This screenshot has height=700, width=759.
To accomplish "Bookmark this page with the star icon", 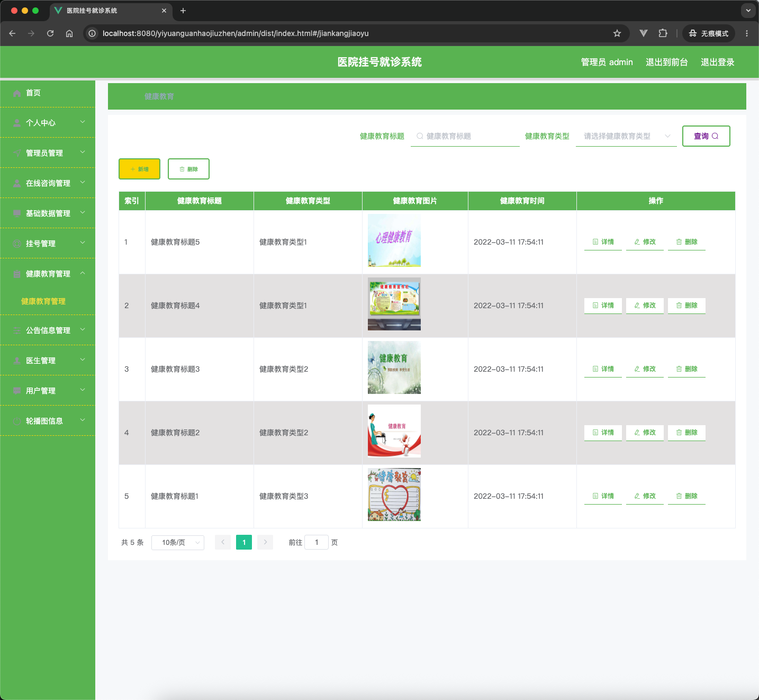I will tap(617, 33).
